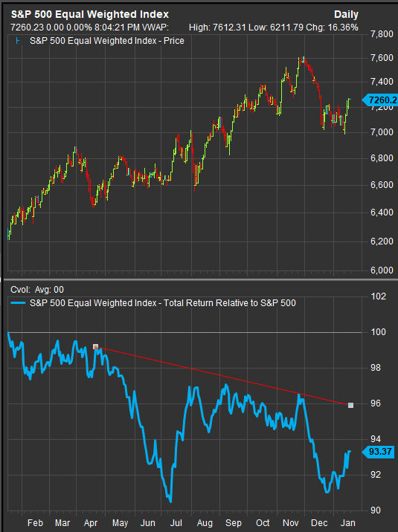Click the last price 7260.23 in the header
Image resolution: width=398 pixels, height=532 pixels.
tap(27, 27)
